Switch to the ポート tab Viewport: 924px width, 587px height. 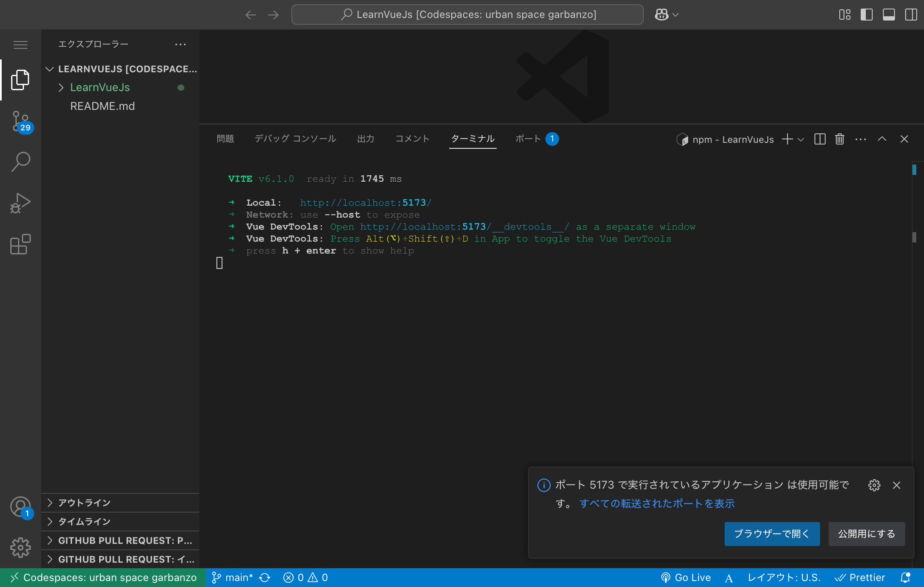(x=528, y=139)
